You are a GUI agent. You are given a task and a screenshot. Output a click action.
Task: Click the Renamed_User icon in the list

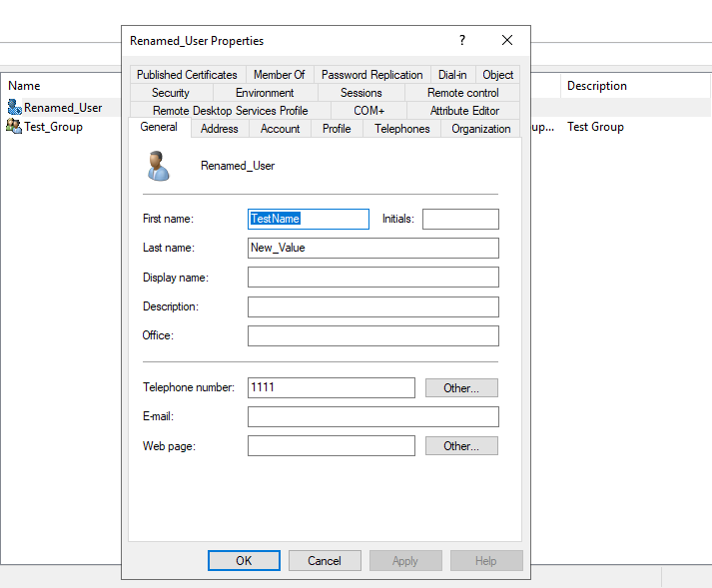tap(14, 108)
